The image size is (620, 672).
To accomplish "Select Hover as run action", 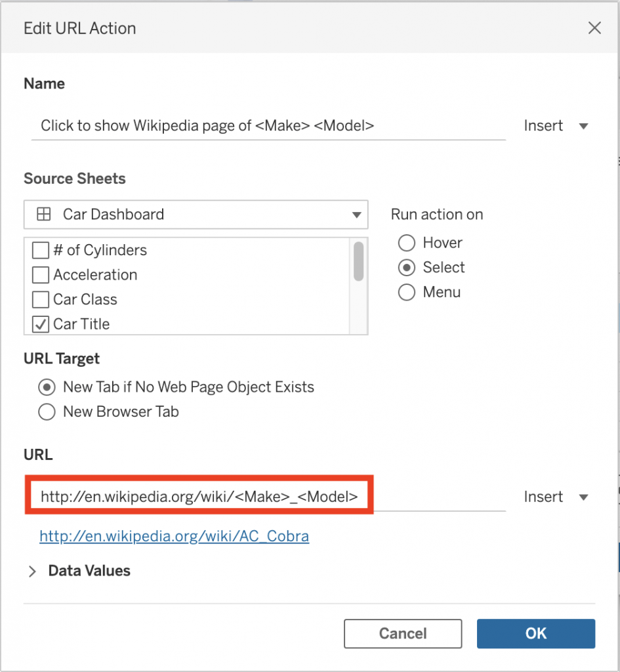I will 407,243.
